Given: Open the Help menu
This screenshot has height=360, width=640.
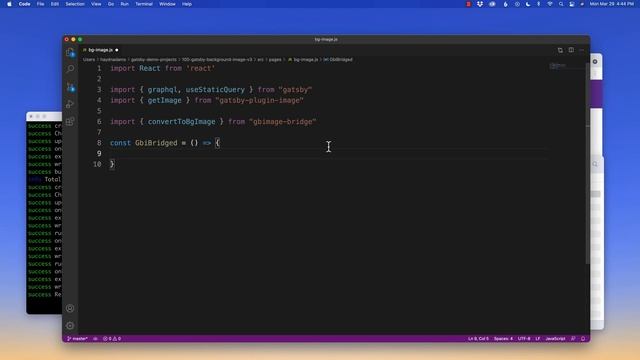Looking at the screenshot, I should [x=187, y=4].
